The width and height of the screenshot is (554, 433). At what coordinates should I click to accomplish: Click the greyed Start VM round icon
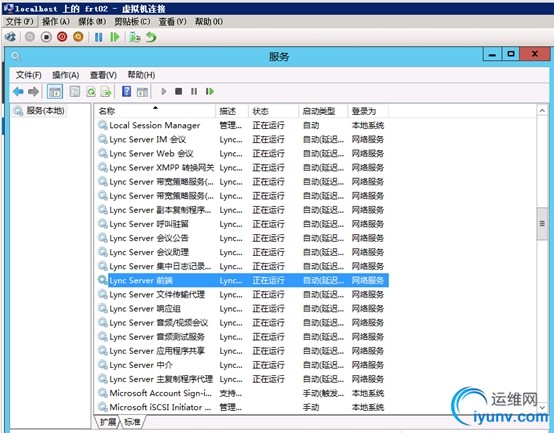point(30,37)
